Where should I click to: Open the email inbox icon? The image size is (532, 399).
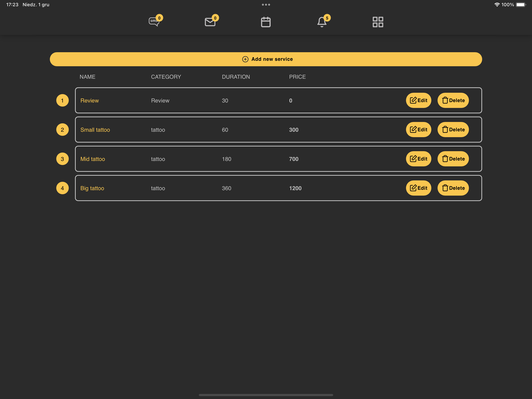click(210, 22)
